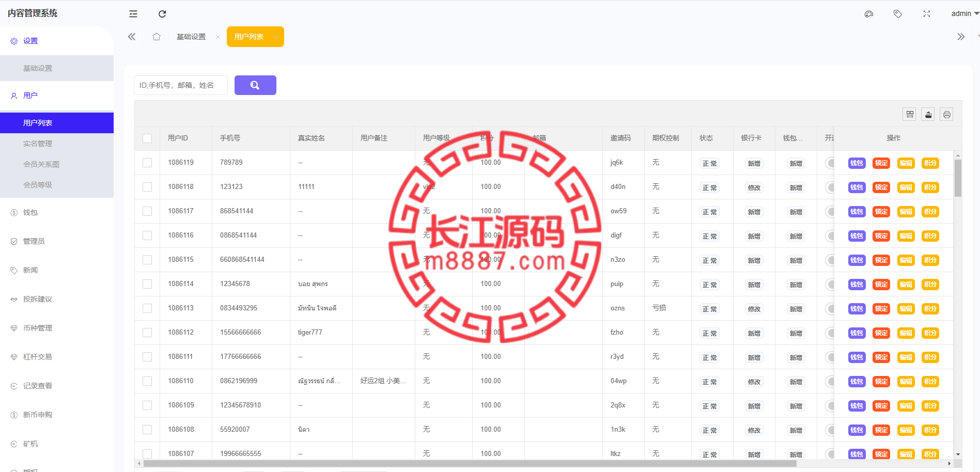Click the 内容管理系统 logo title

coord(33,13)
